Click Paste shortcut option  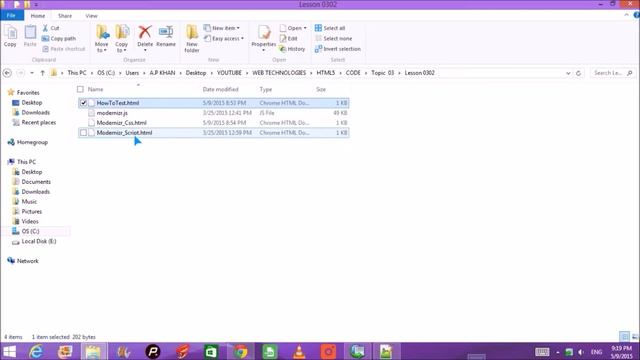click(64, 49)
